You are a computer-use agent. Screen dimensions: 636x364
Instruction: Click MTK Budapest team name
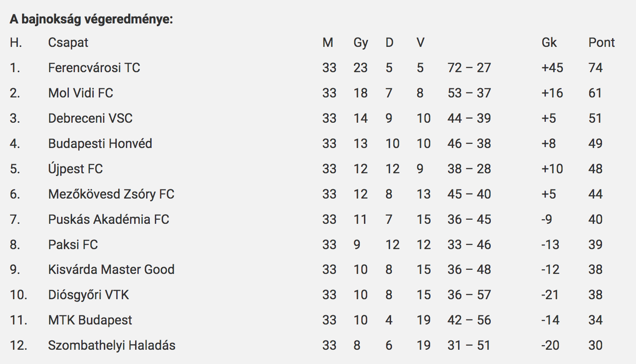[x=90, y=320]
